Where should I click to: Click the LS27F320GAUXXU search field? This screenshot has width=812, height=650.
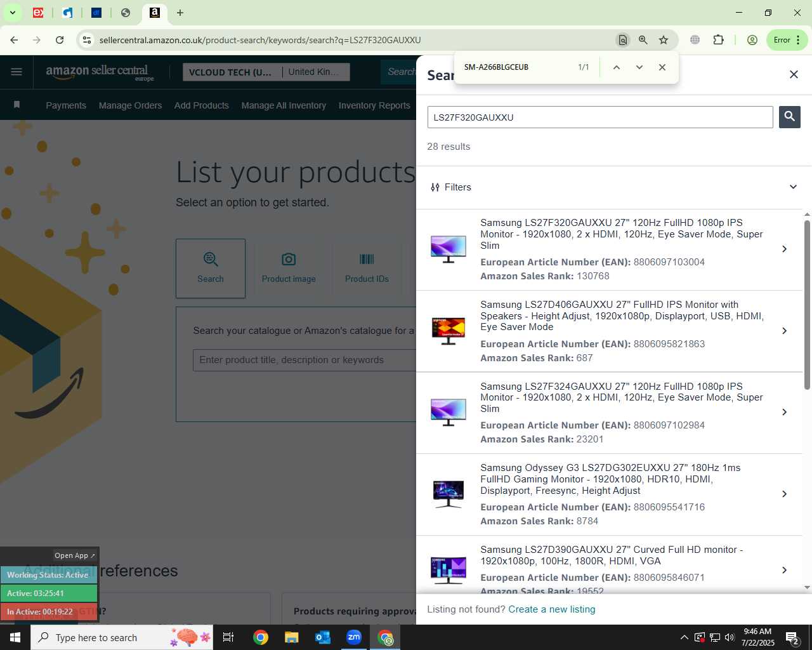[x=600, y=117]
